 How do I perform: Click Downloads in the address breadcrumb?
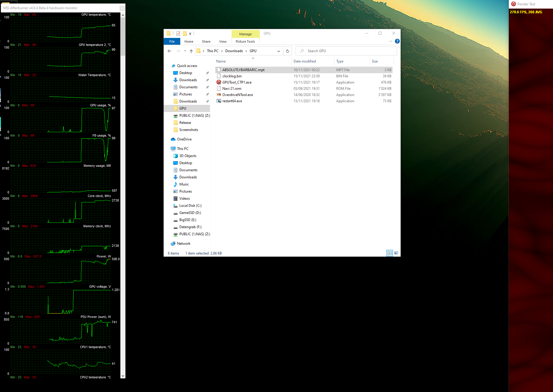[234, 51]
